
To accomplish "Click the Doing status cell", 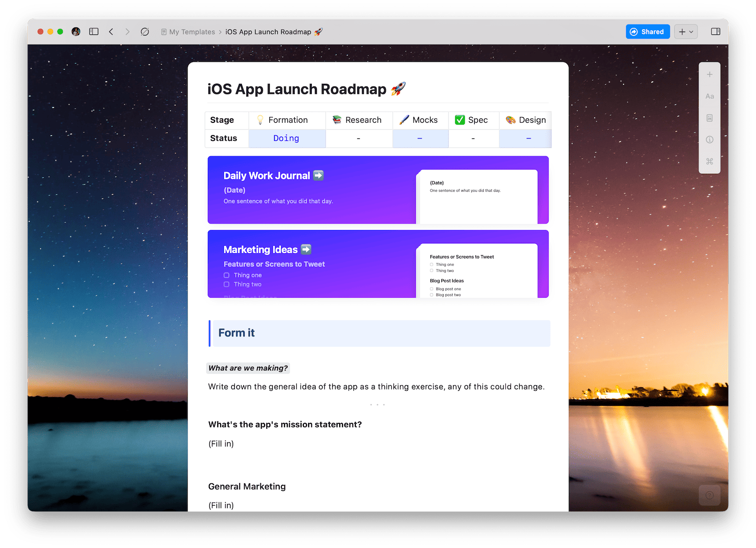I will coord(287,138).
